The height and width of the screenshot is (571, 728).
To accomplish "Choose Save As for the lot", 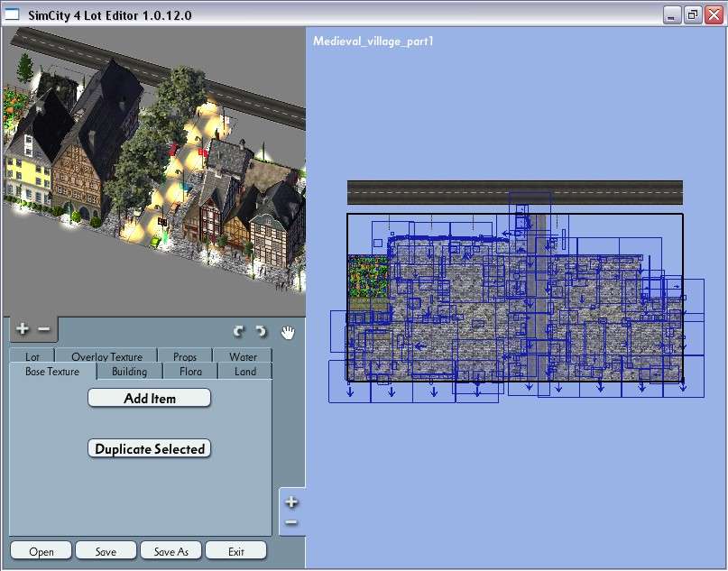I will (x=170, y=551).
